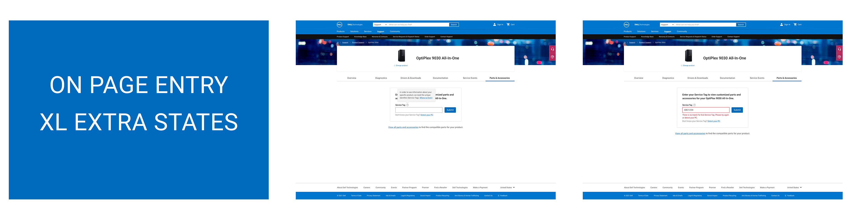Click Service Tag help icon, error-state page
This screenshot has width=868, height=209.
click(x=694, y=105)
